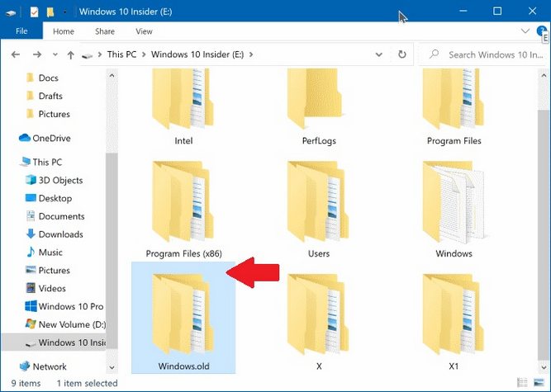This screenshot has height=392, width=551.
Task: Click This PC in the address bar
Action: (121, 54)
